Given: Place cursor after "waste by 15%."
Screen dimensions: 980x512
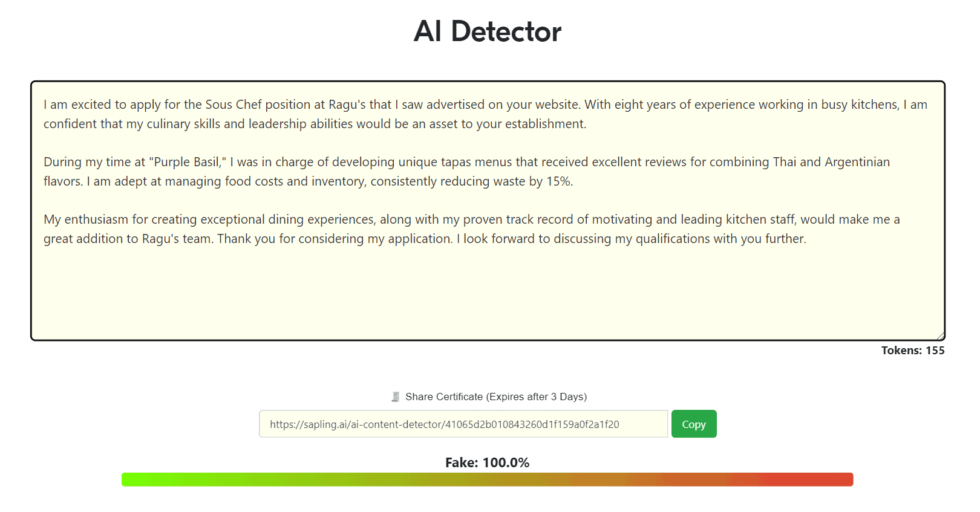Looking at the screenshot, I should tap(573, 181).
